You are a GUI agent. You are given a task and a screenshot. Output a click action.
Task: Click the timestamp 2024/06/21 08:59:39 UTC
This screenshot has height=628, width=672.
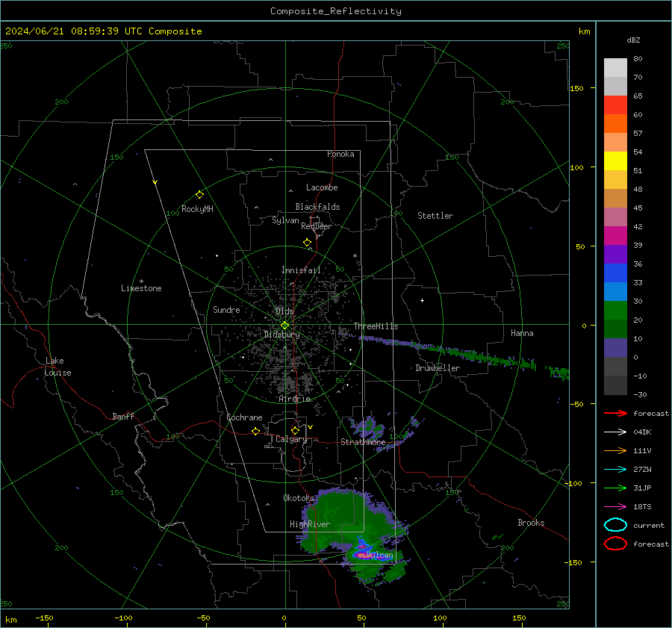pyautogui.click(x=74, y=31)
